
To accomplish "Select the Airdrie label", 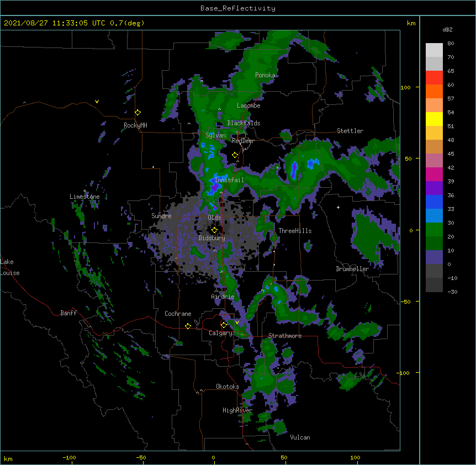I will coord(223,297).
